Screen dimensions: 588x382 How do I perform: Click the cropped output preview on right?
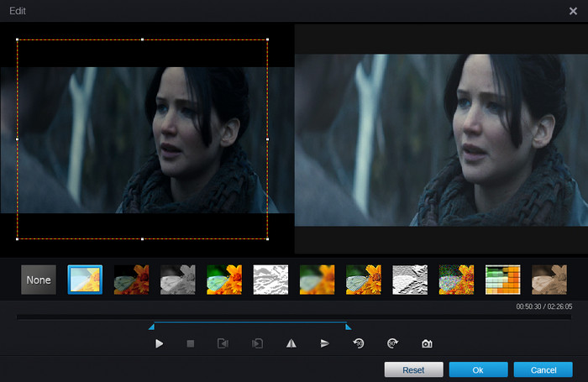(x=441, y=139)
